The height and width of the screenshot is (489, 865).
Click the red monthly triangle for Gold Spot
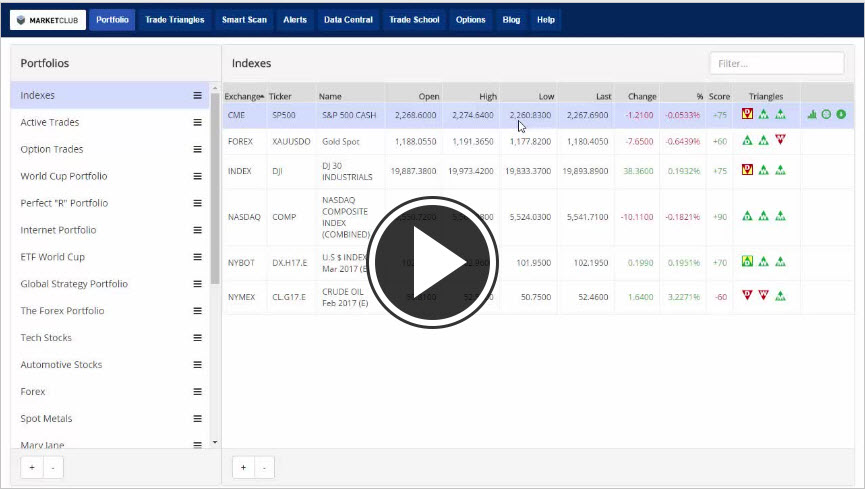click(x=780, y=140)
